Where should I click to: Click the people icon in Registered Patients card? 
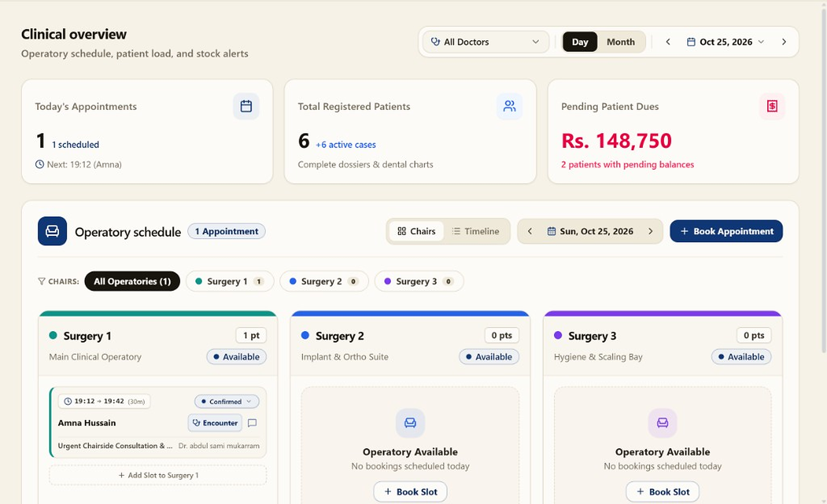click(x=509, y=106)
